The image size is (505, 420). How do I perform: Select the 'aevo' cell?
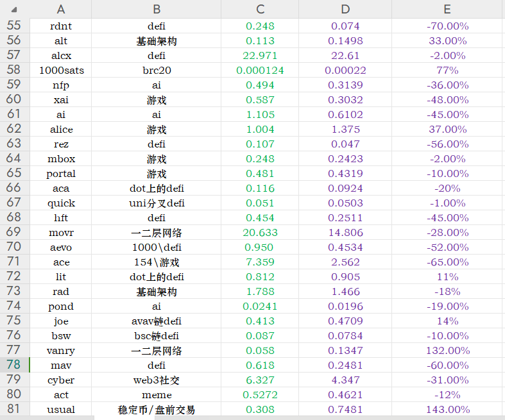point(60,247)
